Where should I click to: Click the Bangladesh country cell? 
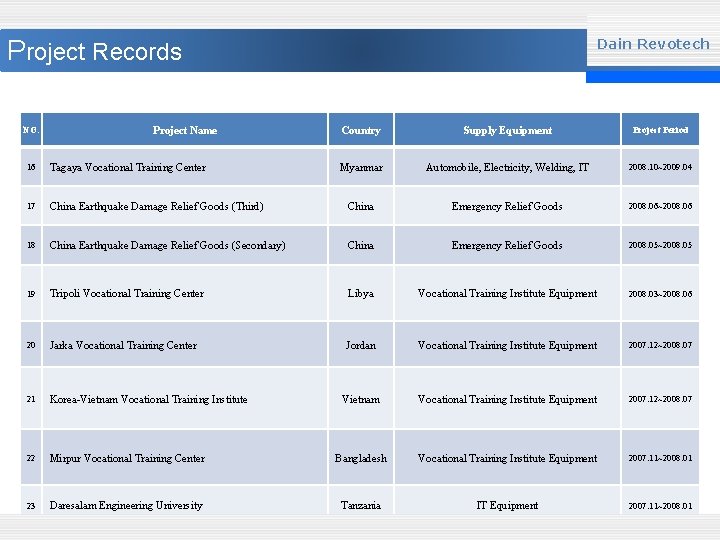(361, 458)
